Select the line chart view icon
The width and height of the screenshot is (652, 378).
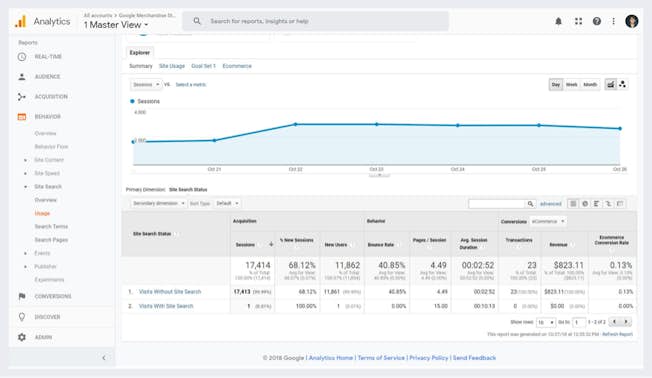(610, 84)
